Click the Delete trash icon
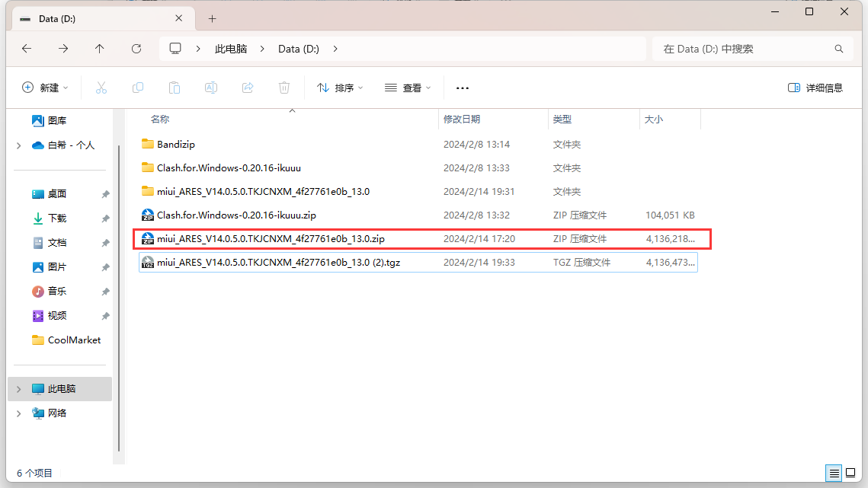 [x=284, y=88]
